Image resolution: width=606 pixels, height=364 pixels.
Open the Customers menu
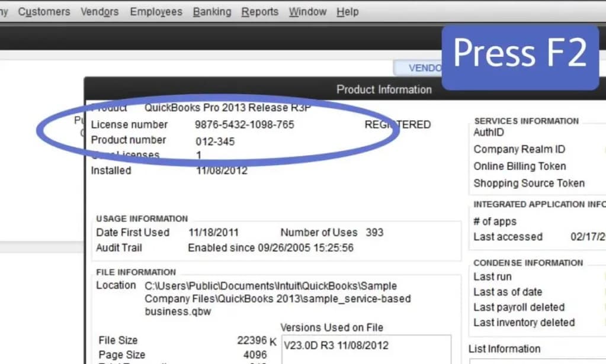[44, 12]
